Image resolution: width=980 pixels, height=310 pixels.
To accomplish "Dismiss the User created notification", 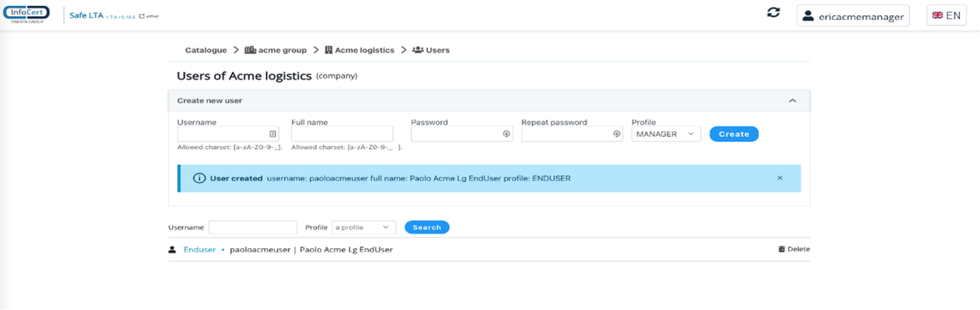I will click(780, 178).
